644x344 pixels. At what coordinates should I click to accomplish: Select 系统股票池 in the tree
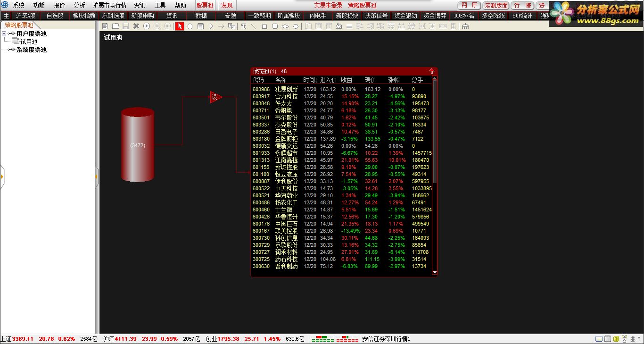[x=32, y=50]
